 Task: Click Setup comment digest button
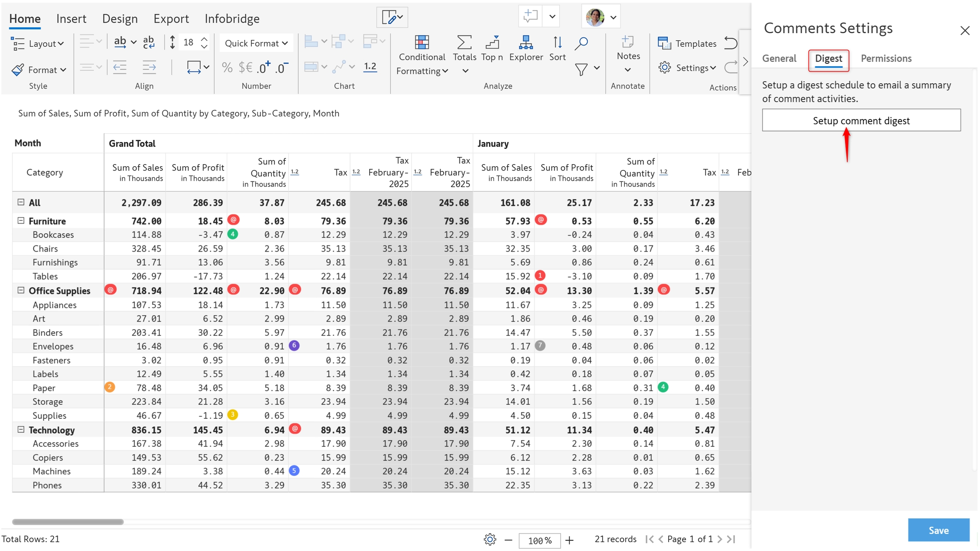[x=861, y=121]
